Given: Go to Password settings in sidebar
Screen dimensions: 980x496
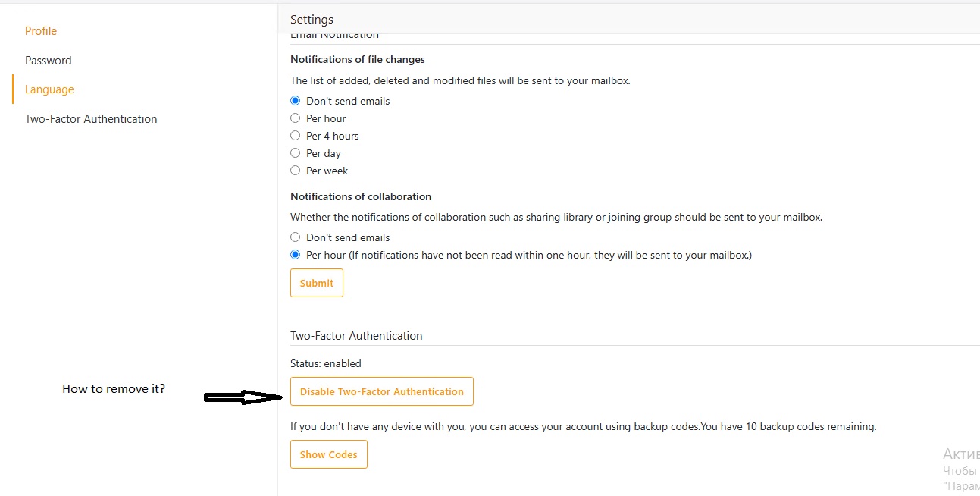Looking at the screenshot, I should [x=48, y=61].
